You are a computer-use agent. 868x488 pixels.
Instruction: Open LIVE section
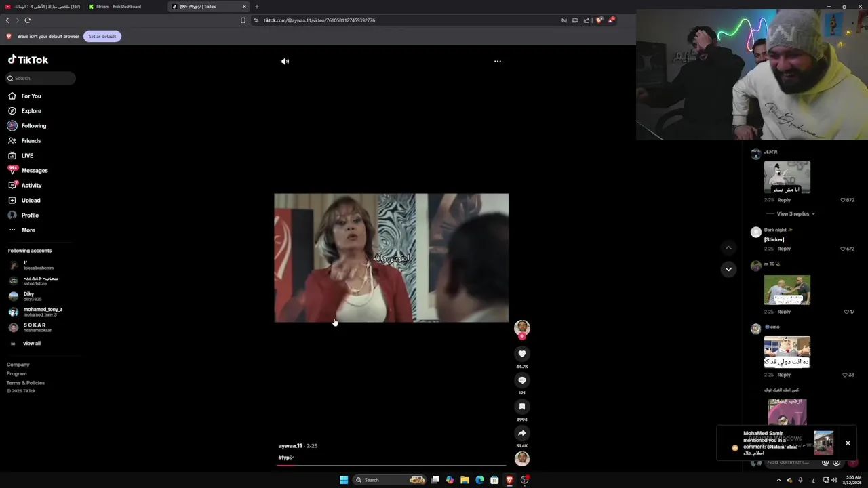[27, 156]
